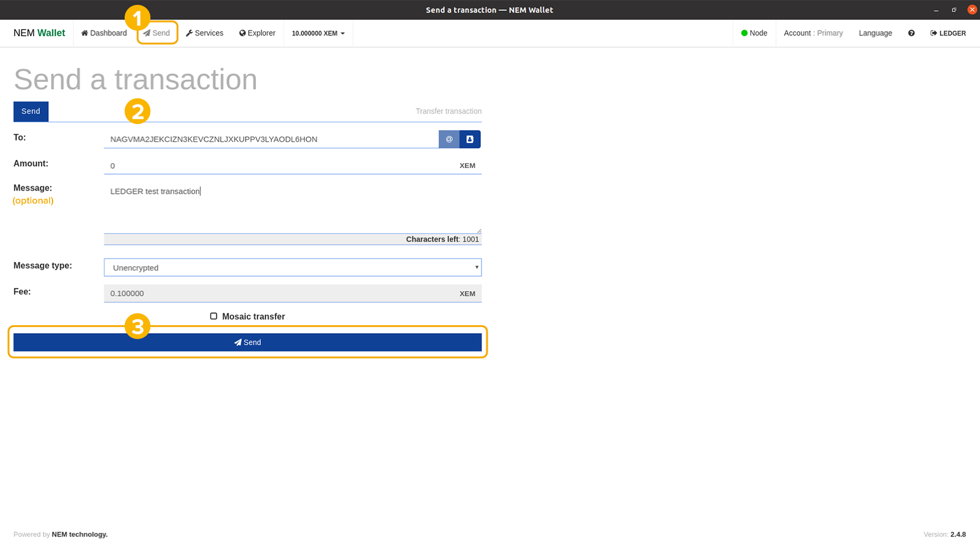Log out via the LEDGER button
This screenshot has height=550, width=980.
948,33
